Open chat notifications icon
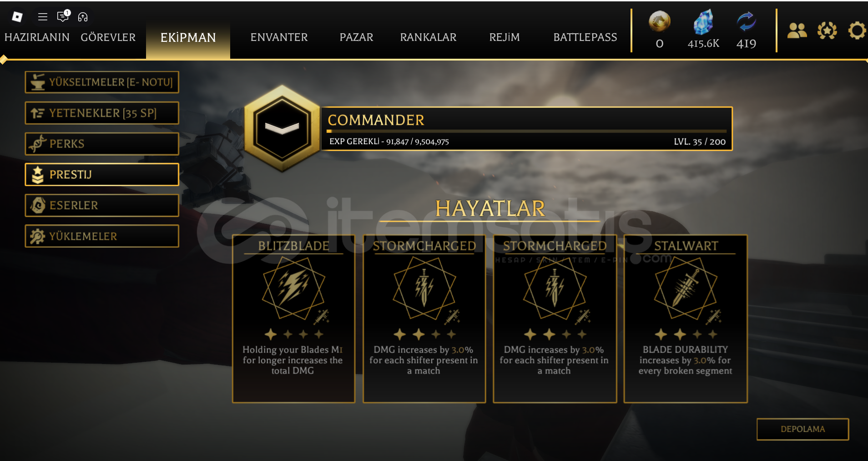Image resolution: width=868 pixels, height=461 pixels. 63,16
